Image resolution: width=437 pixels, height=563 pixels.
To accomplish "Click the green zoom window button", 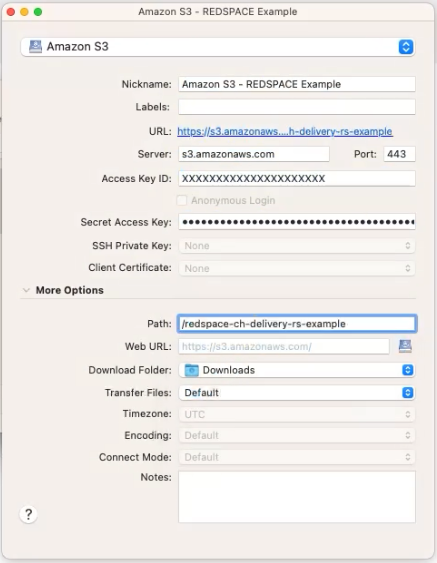I will point(38,12).
